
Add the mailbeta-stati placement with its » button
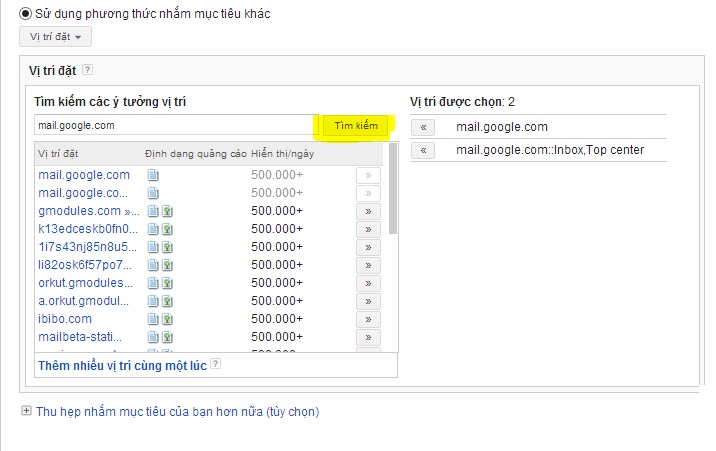[368, 337]
